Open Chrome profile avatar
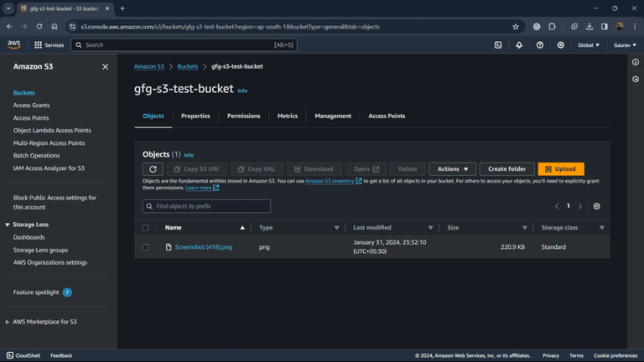 620,27
